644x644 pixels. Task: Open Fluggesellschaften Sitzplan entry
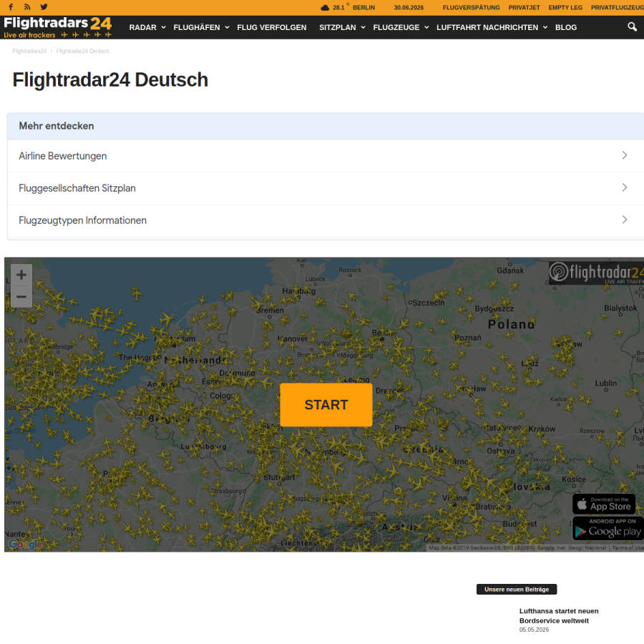[326, 188]
